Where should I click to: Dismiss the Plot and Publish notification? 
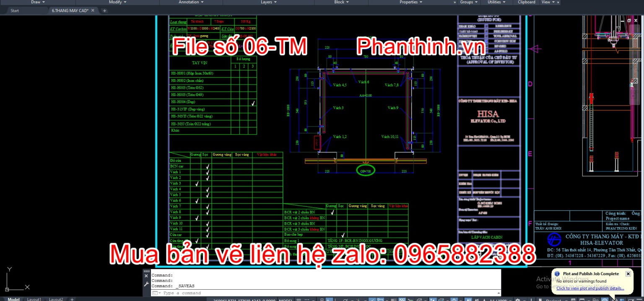(x=628, y=273)
